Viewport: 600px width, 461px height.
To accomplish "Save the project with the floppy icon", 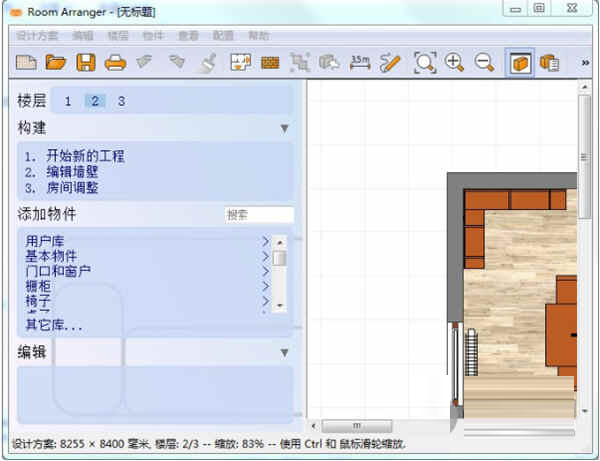I will click(86, 63).
